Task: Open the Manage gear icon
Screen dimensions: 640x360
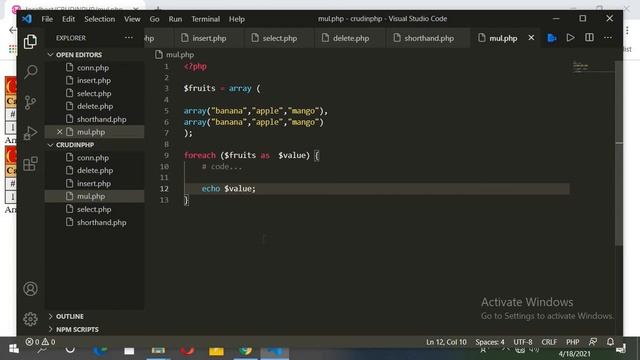Action: pyautogui.click(x=30, y=319)
